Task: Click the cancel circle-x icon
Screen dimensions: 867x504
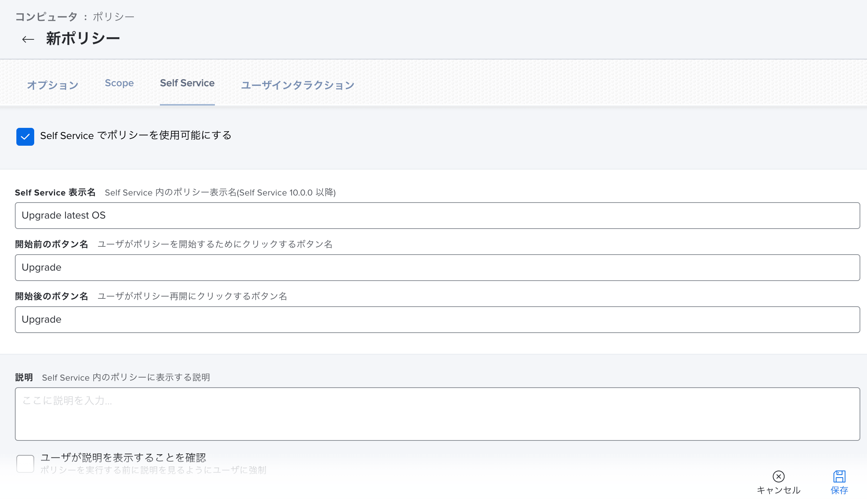Action: coord(779,476)
